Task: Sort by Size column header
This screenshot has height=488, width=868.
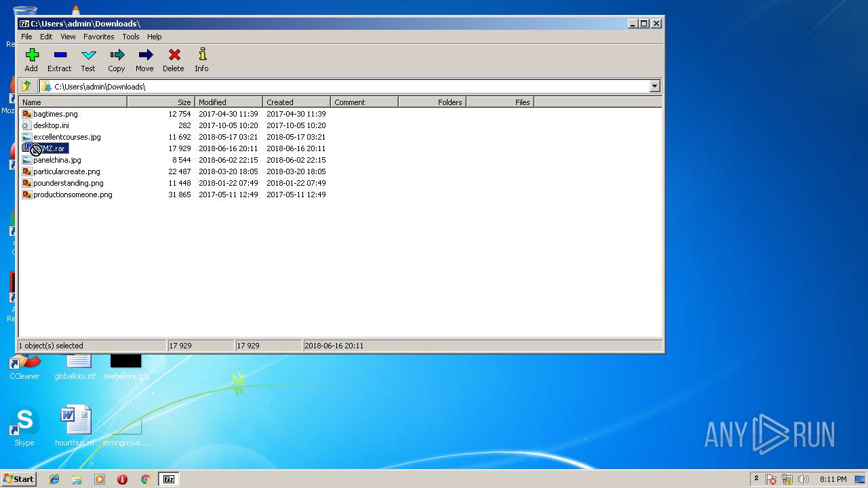Action: pyautogui.click(x=161, y=102)
